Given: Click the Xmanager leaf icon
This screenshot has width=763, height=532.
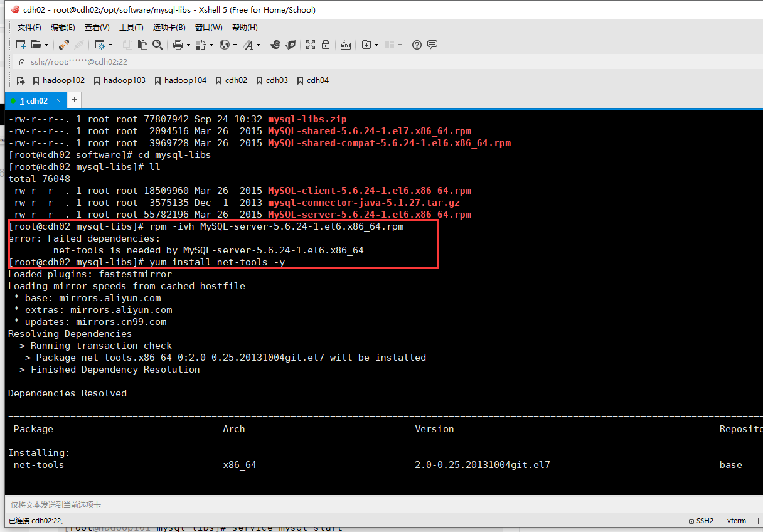Looking at the screenshot, I should point(291,45).
